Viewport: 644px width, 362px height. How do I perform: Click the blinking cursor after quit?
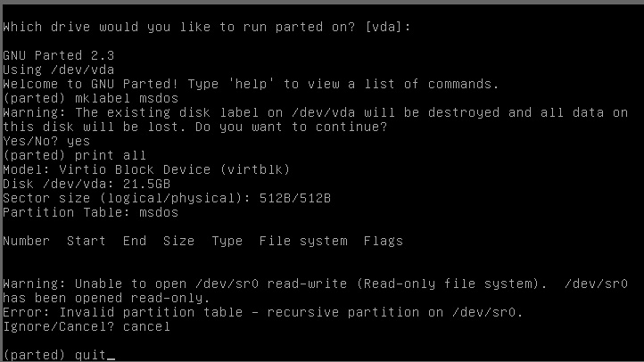click(x=111, y=358)
